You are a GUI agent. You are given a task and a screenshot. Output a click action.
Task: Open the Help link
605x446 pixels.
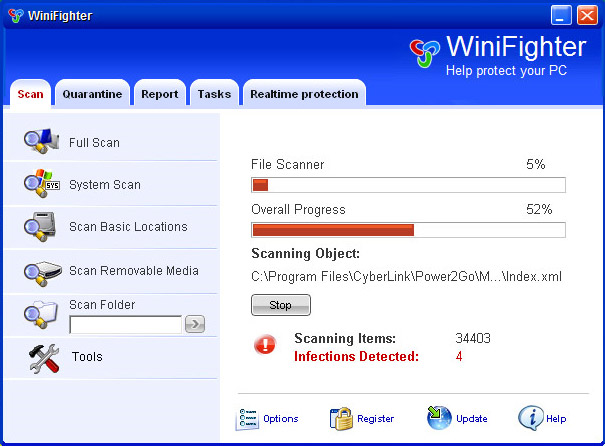556,419
